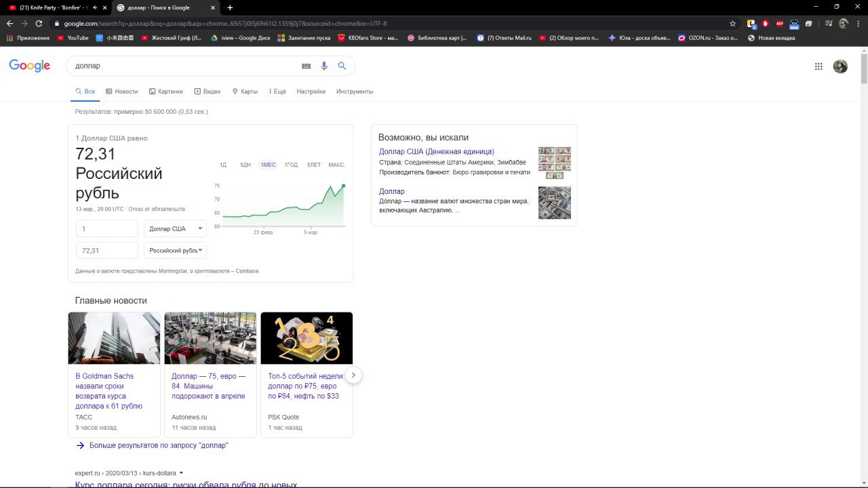Click the Goldman Sachs building thumbnail
Image resolution: width=868 pixels, height=488 pixels.
click(x=114, y=338)
